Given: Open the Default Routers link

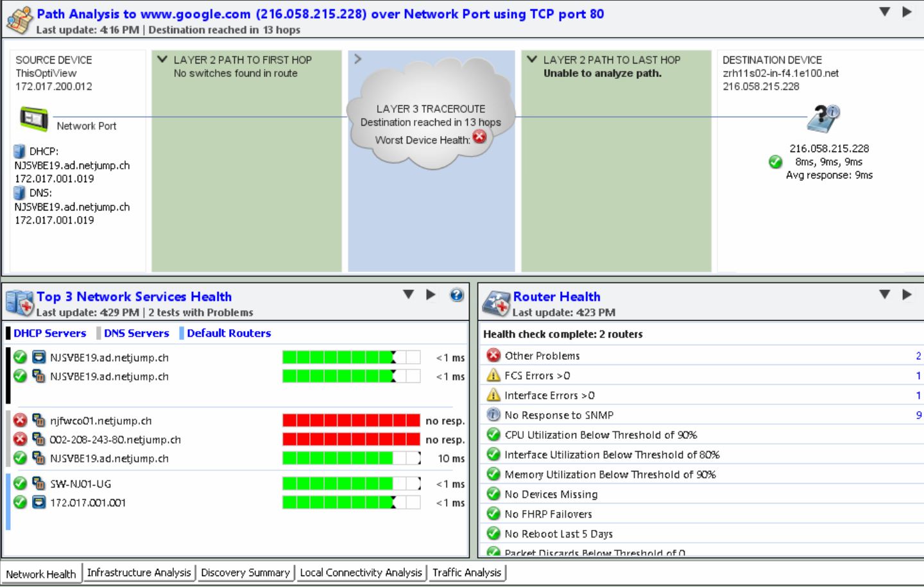Looking at the screenshot, I should pos(228,333).
